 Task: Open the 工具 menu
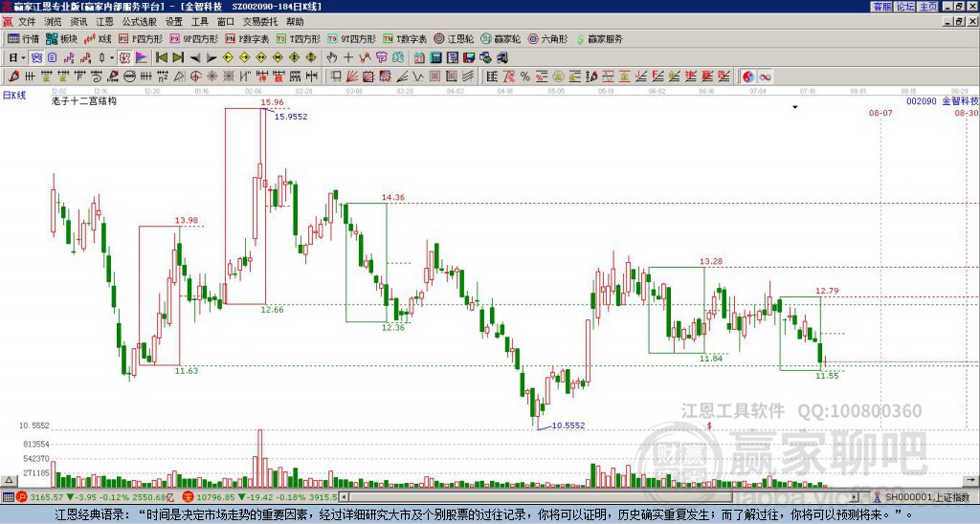point(199,22)
